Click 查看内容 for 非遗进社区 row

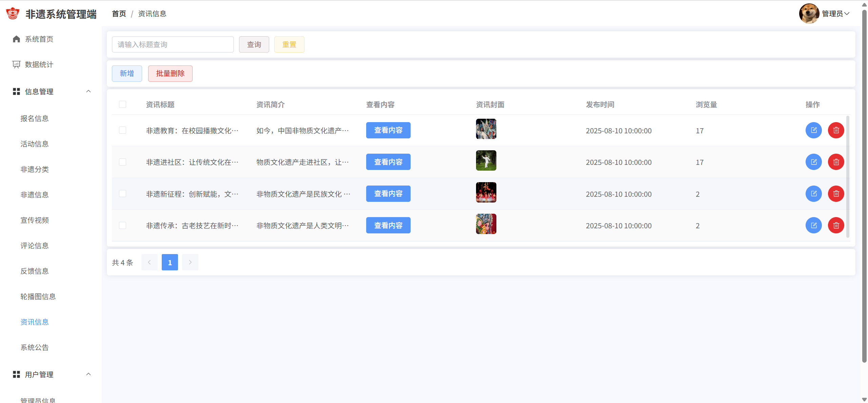[x=388, y=162]
